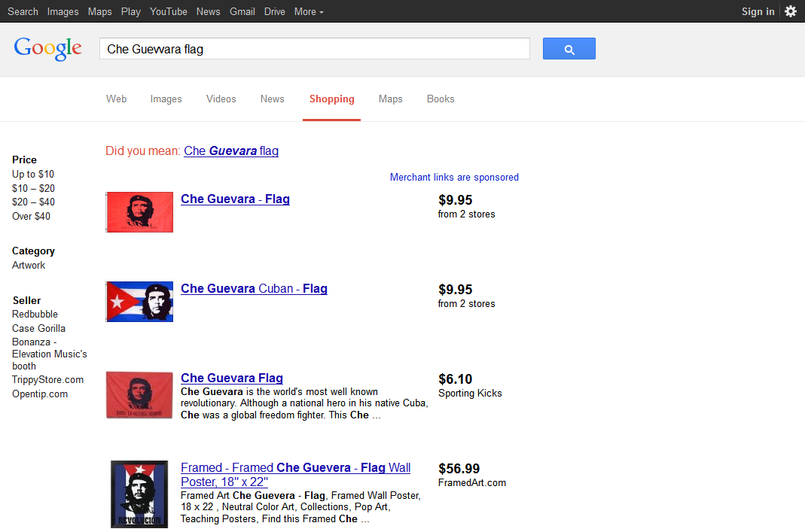805x532 pixels.
Task: Filter by seller Opentip.com
Action: point(40,394)
